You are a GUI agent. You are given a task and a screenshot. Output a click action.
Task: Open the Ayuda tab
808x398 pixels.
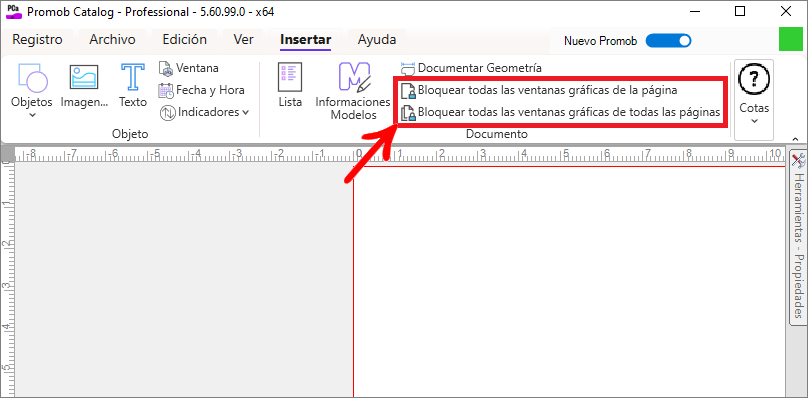(377, 40)
